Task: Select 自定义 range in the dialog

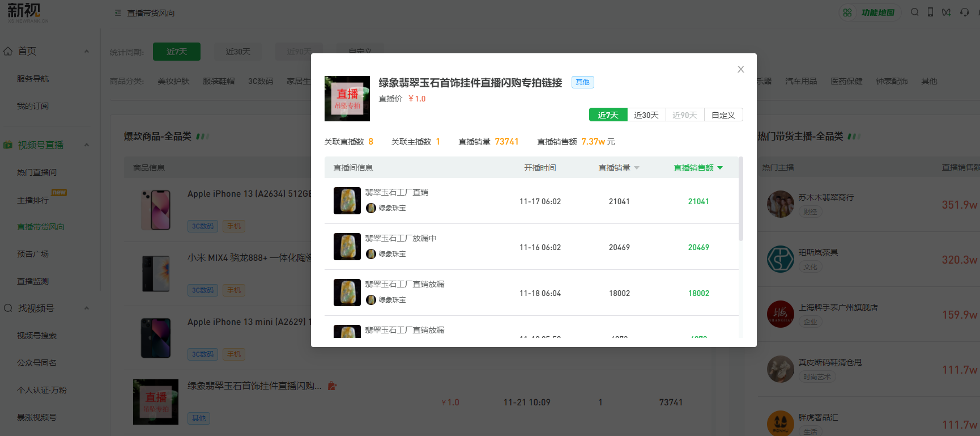Action: coord(723,115)
